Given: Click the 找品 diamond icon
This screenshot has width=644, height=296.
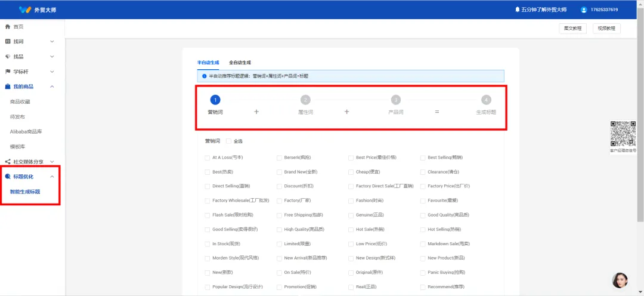Looking at the screenshot, I should (x=7, y=56).
